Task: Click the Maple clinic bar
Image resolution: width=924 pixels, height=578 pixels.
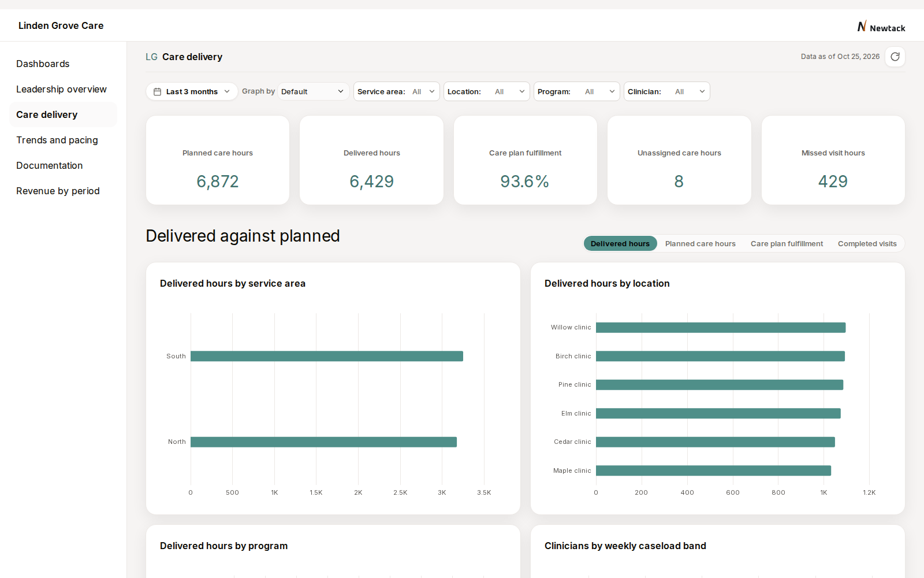Action: pyautogui.click(x=713, y=470)
